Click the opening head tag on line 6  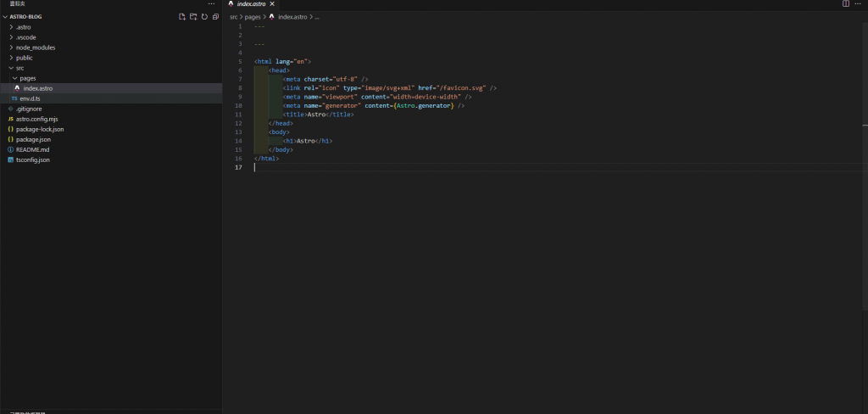coord(278,70)
